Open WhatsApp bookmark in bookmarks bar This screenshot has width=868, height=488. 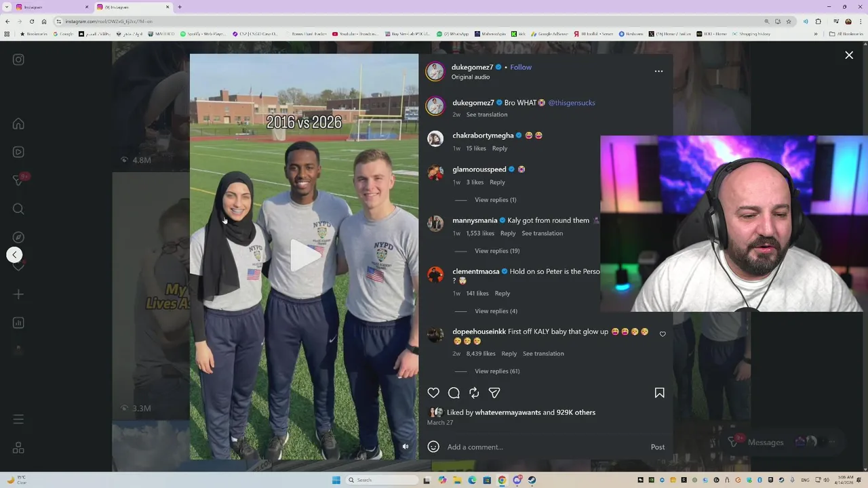tap(453, 34)
